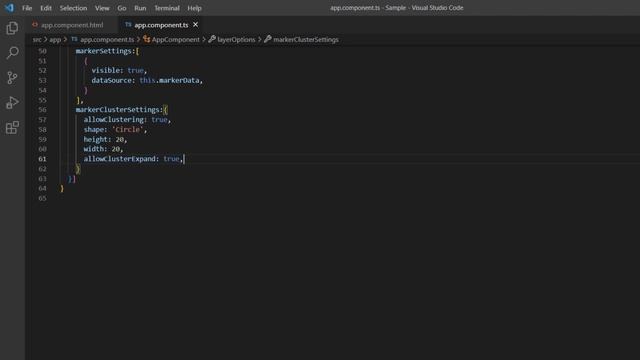Screen dimensions: 640x360
Task: Click the closing brace on line 64
Action: pyautogui.click(x=62, y=188)
